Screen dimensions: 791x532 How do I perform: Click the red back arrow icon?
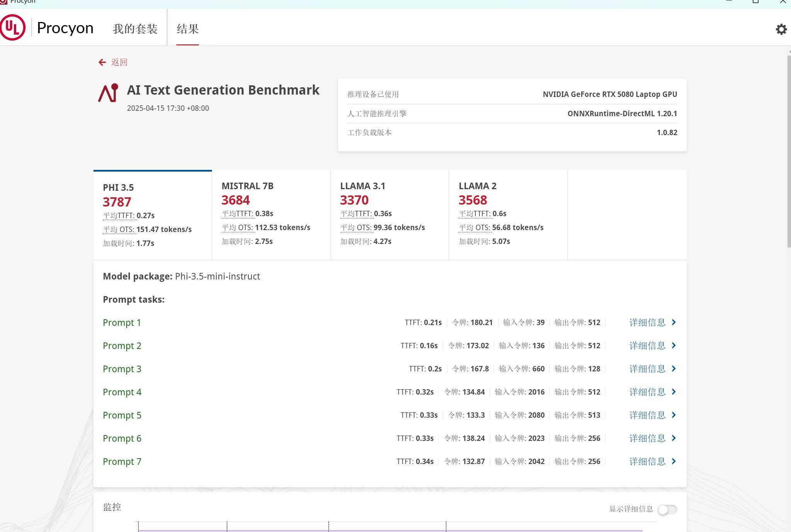click(x=102, y=62)
